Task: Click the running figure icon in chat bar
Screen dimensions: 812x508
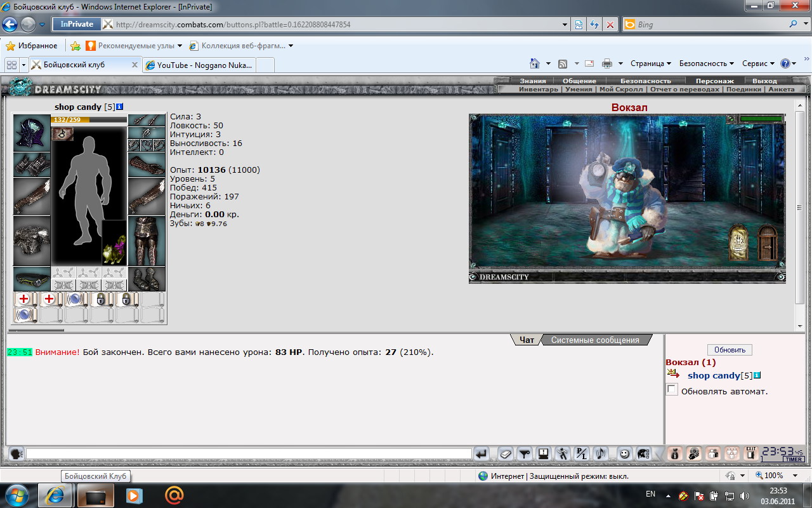Action: pos(563,453)
